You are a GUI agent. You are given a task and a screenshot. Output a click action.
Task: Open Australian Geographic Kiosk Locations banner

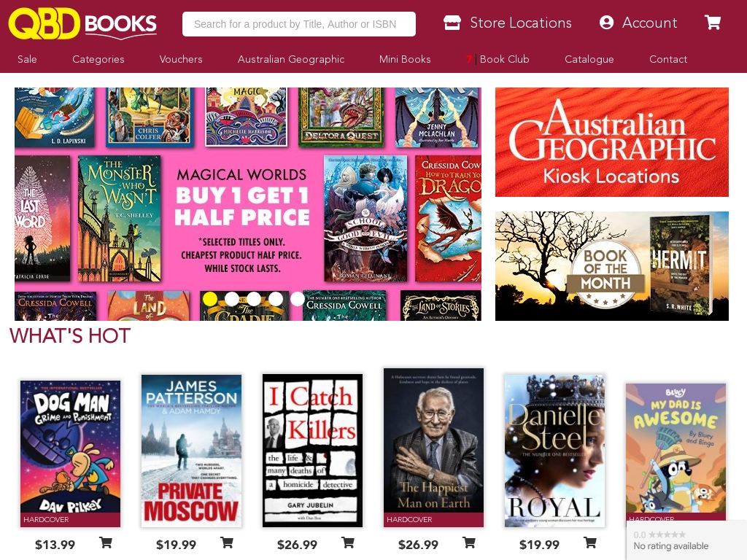(x=612, y=142)
